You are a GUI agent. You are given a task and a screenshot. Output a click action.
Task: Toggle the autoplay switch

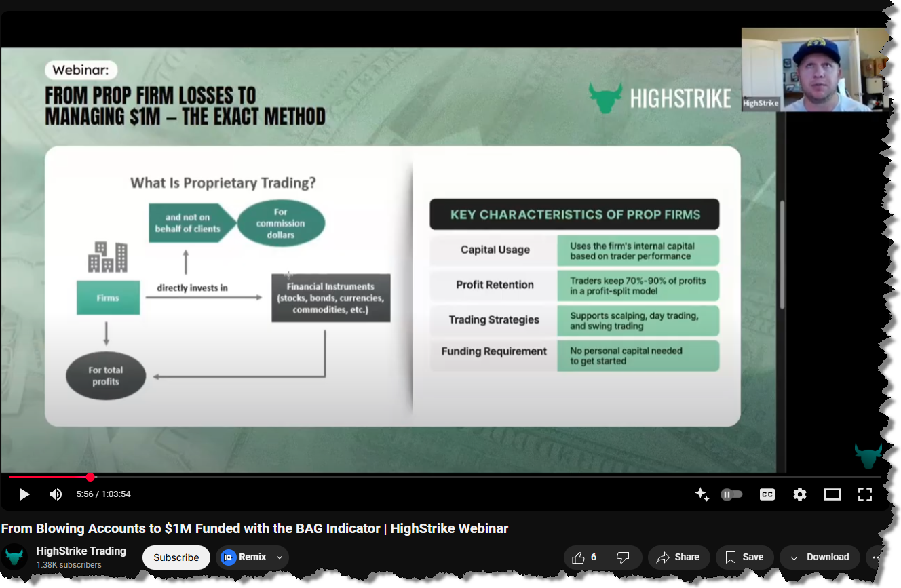[731, 494]
